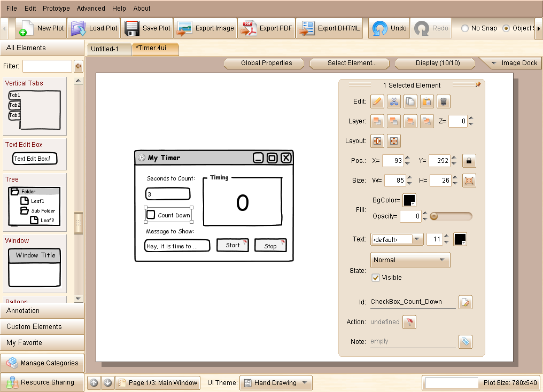Image resolution: width=543 pixels, height=392 pixels.
Task: Select the No Snap radio button
Action: (x=465, y=28)
